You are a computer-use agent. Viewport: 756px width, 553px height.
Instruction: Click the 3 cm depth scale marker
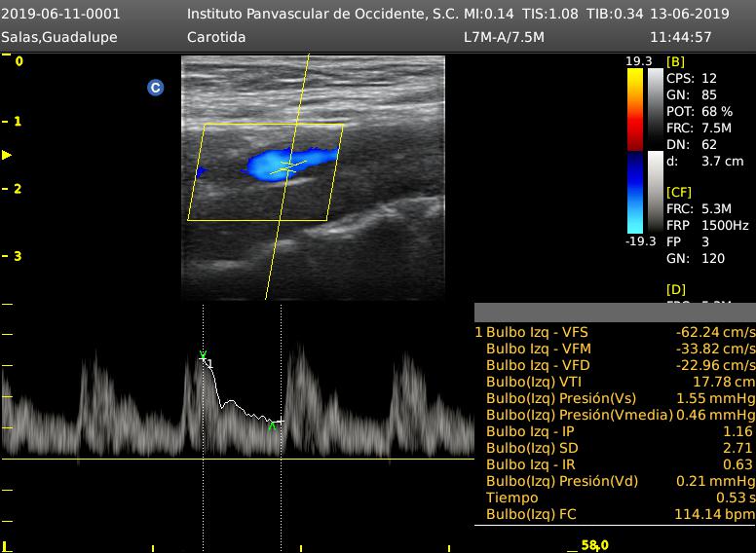(15, 256)
